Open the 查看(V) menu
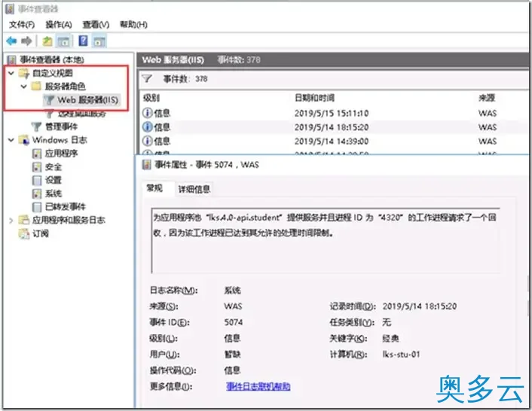The height and width of the screenshot is (411, 532). (96, 24)
